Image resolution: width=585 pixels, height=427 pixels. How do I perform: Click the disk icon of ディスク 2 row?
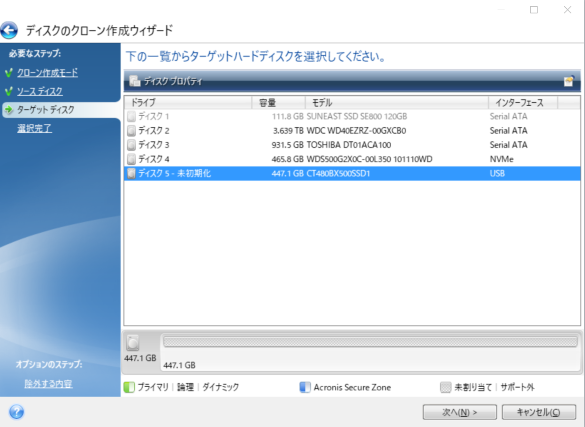(x=131, y=131)
